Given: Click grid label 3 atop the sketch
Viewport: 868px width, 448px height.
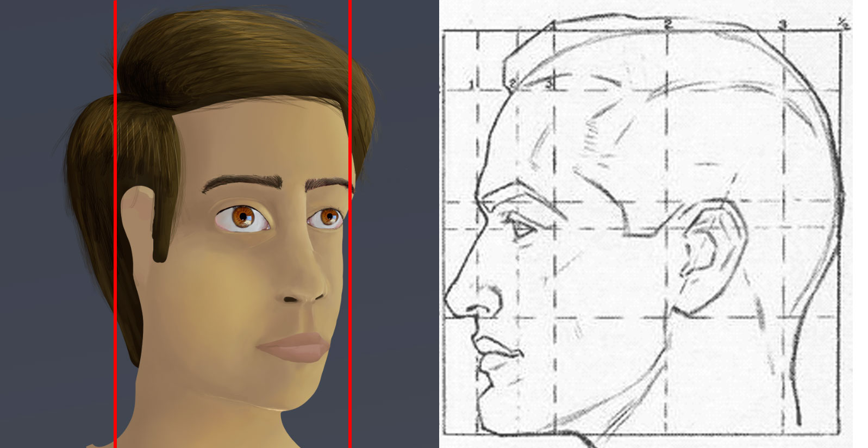Looking at the screenshot, I should [783, 25].
